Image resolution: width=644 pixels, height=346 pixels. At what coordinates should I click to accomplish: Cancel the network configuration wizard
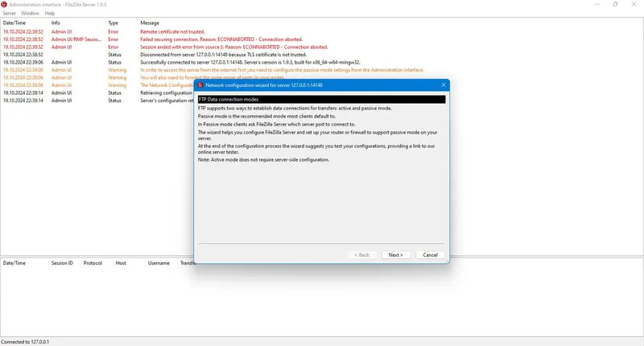point(430,255)
